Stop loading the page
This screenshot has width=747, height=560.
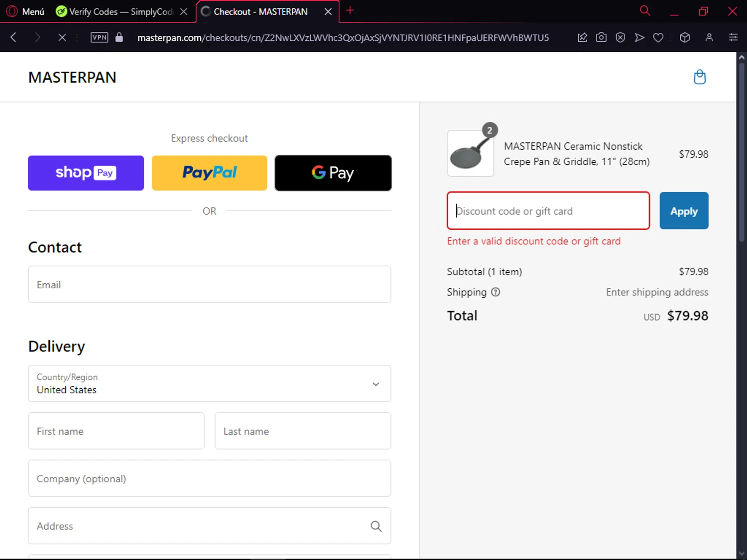coord(62,37)
